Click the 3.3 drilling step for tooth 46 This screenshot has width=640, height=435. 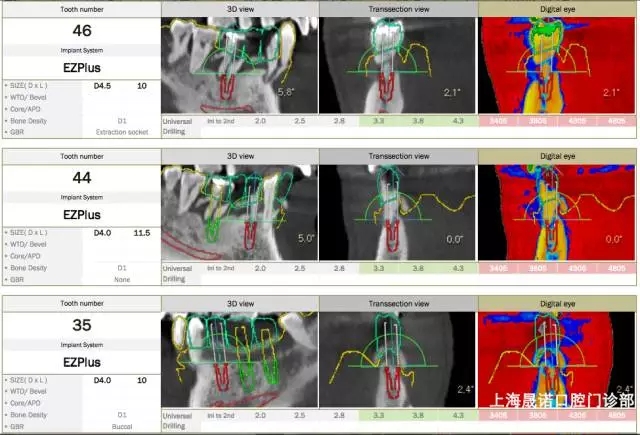point(380,121)
